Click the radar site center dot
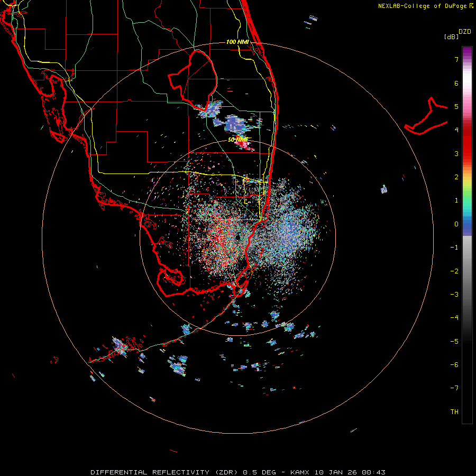Image resolution: width=476 pixels, height=476 pixels. 237,237
